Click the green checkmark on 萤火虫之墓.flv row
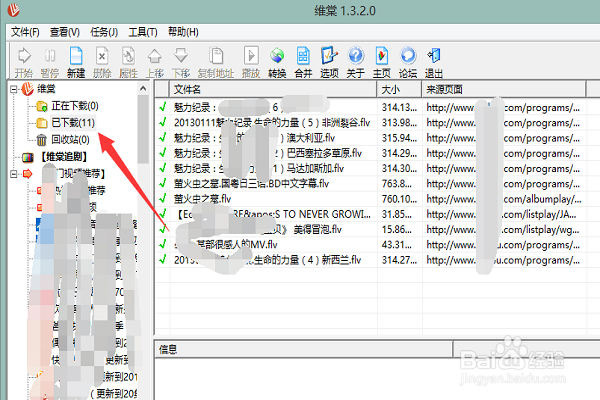Viewport: 600px width, 400px height. [x=163, y=198]
